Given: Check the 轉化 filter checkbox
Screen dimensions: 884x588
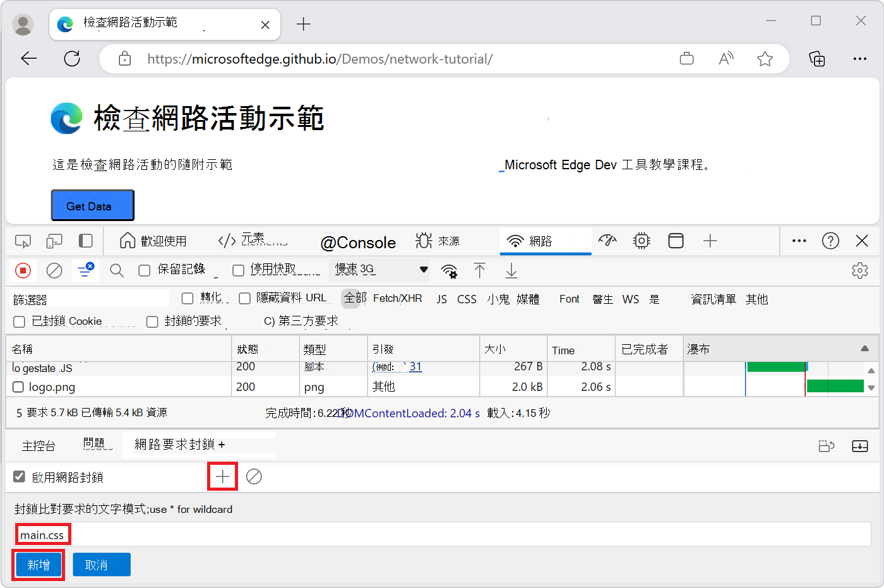Looking at the screenshot, I should [x=188, y=298].
